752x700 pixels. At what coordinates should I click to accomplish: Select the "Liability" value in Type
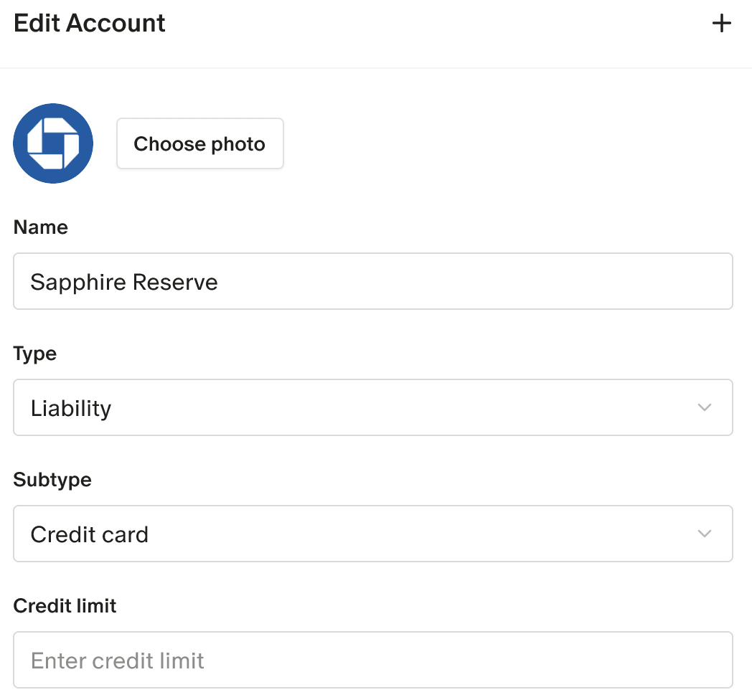71,408
